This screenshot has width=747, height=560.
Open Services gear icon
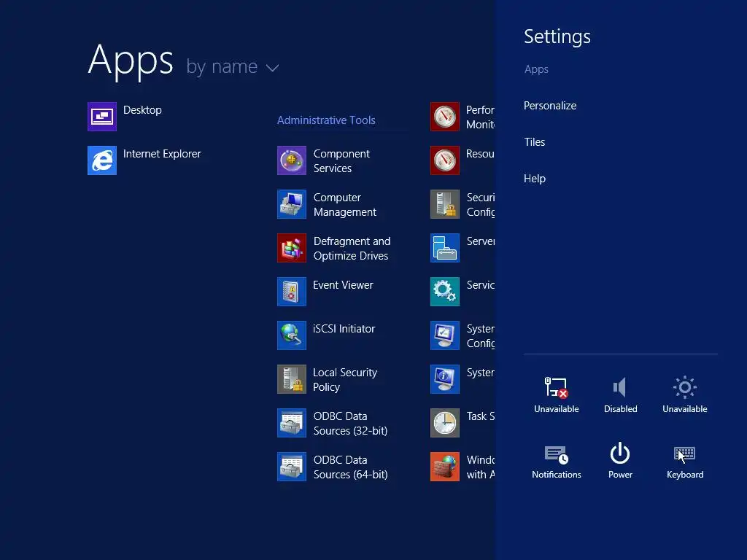pyautogui.click(x=445, y=292)
